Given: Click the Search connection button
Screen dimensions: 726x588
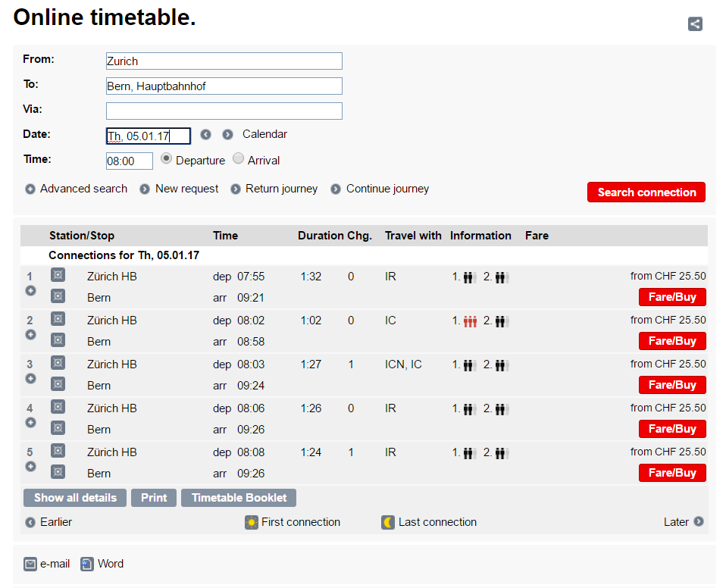Looking at the screenshot, I should (x=646, y=192).
